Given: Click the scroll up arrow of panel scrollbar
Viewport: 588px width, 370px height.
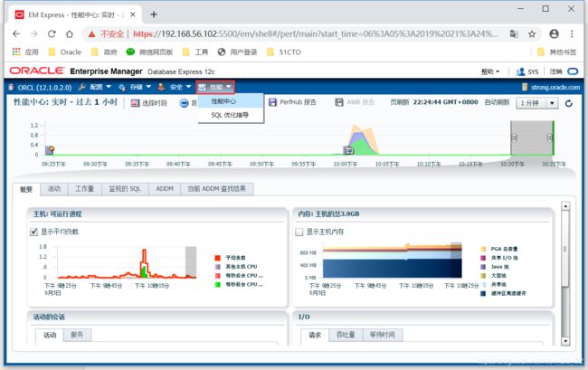Looking at the screenshot, I should [565, 205].
